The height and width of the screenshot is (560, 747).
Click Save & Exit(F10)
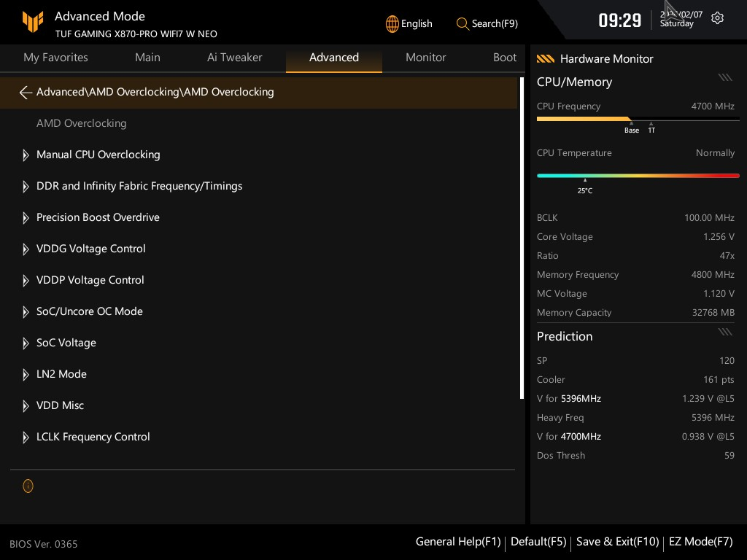(617, 542)
